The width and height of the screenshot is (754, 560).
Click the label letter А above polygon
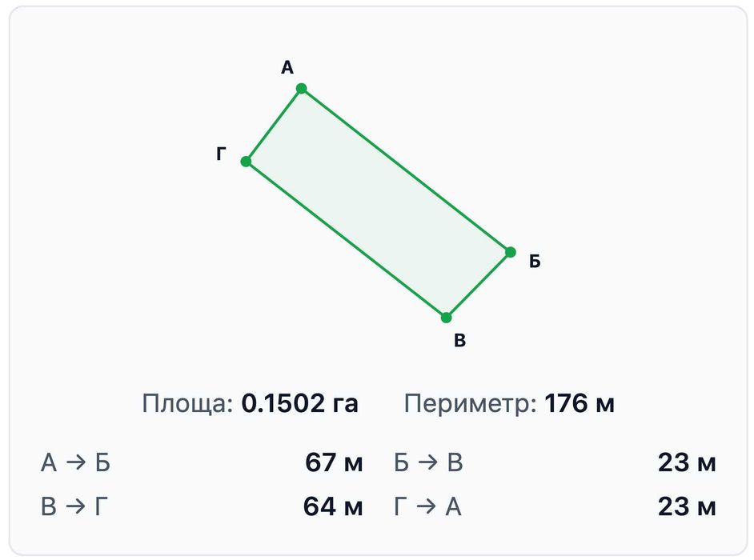[287, 68]
